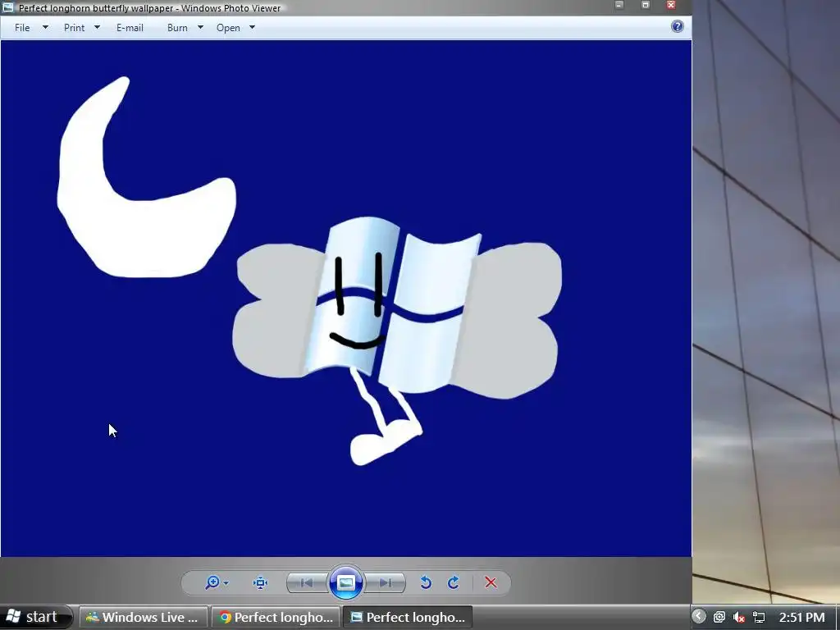Close the Windows Photo Viewer window

coord(671,6)
